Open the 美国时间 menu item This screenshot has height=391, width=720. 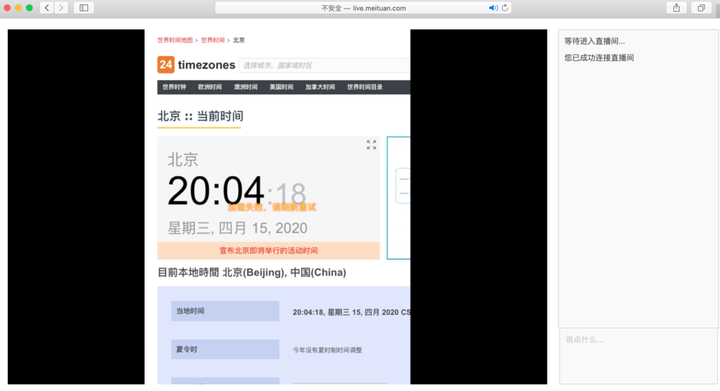coord(281,87)
